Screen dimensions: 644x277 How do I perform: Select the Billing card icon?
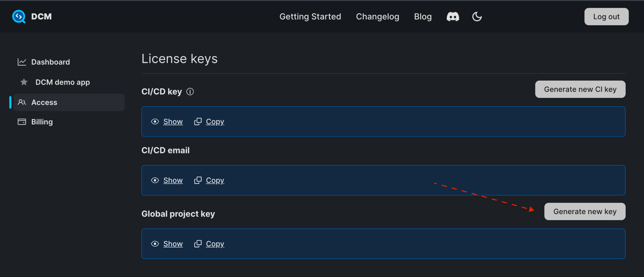coord(22,122)
